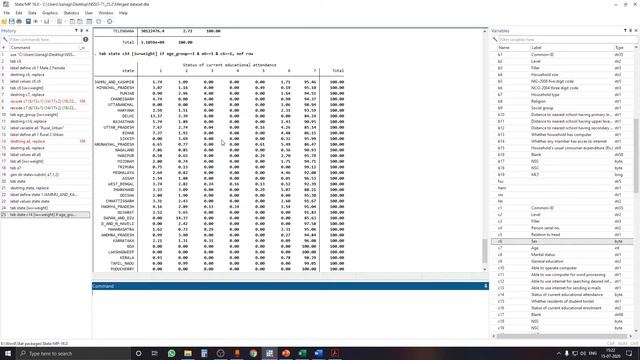
Task: Click the Clear --more-- condition toolbar icon
Action: click(x=99, y=21)
